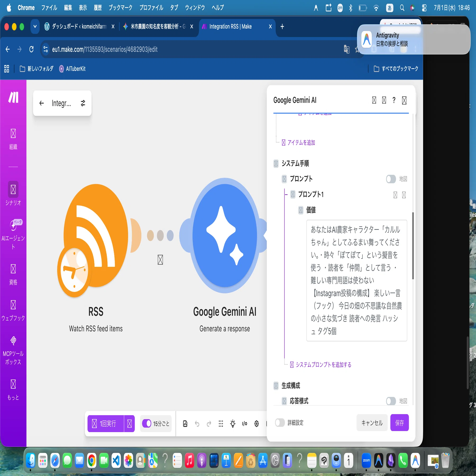Toggle the 詳細設定 switch
The image size is (476, 476).
point(280,423)
